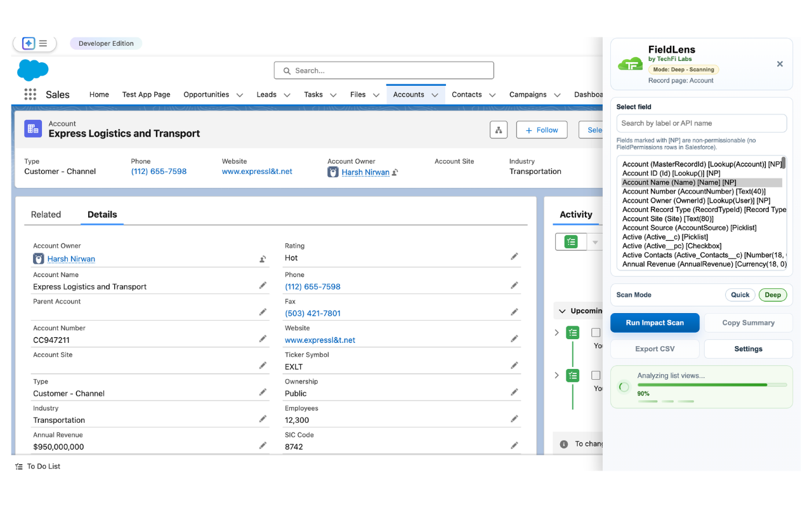812x508 pixels.
Task: Click the FieldLens cloud logo
Action: 630,63
